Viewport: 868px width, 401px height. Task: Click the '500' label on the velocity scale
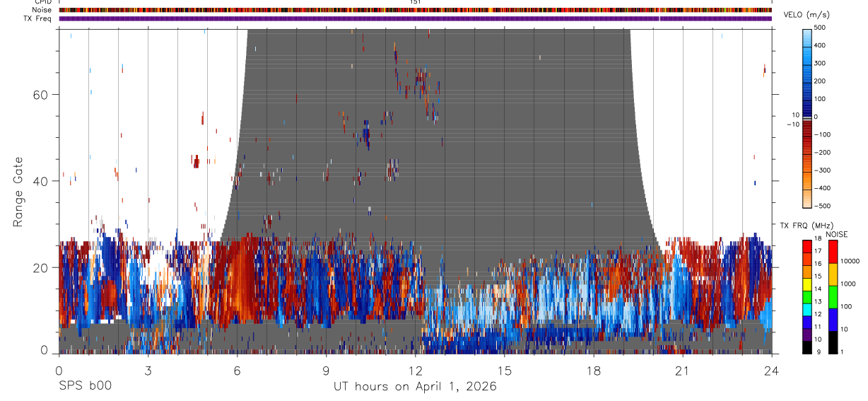(820, 28)
